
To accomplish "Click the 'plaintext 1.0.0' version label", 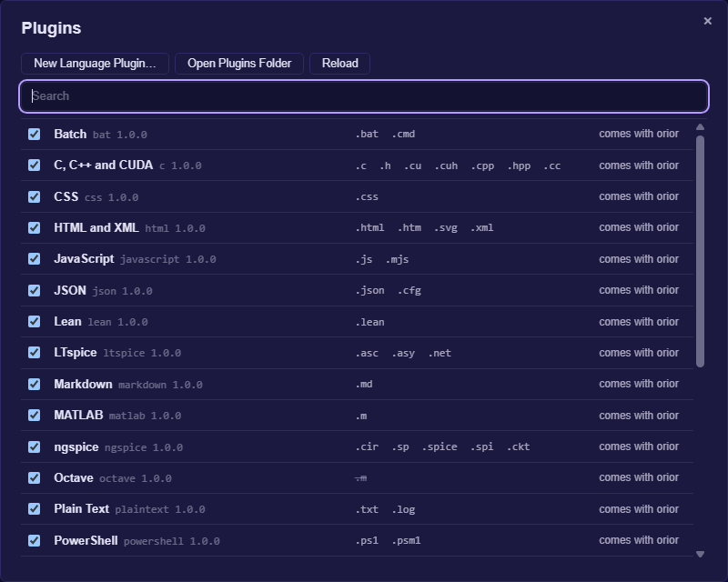I will (x=160, y=509).
